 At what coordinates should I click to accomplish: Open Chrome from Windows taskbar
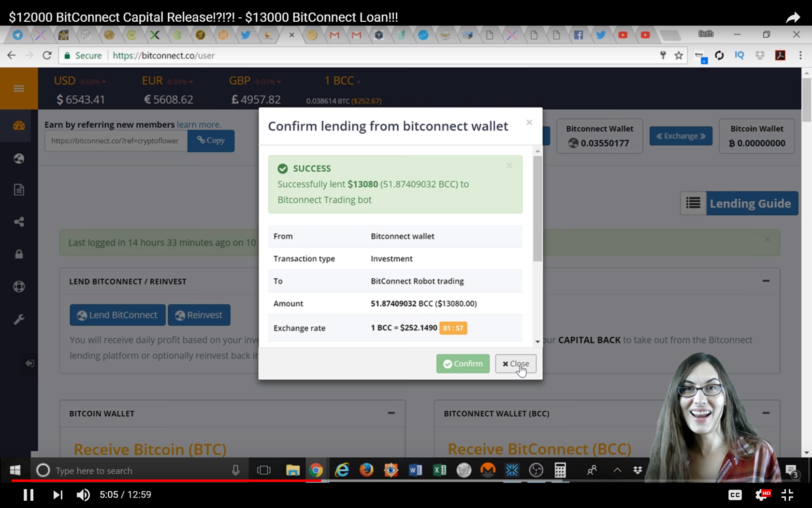(x=316, y=470)
